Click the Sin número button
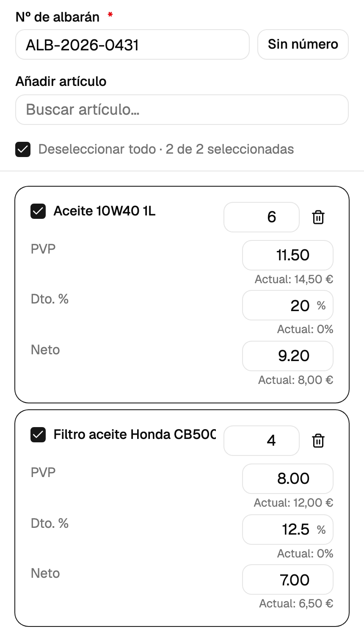The width and height of the screenshot is (364, 629). pos(303,44)
